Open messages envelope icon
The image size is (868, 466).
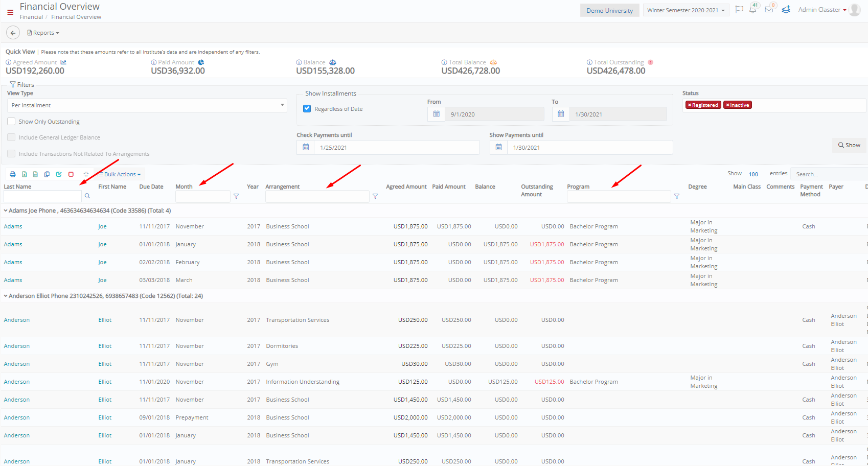768,10
